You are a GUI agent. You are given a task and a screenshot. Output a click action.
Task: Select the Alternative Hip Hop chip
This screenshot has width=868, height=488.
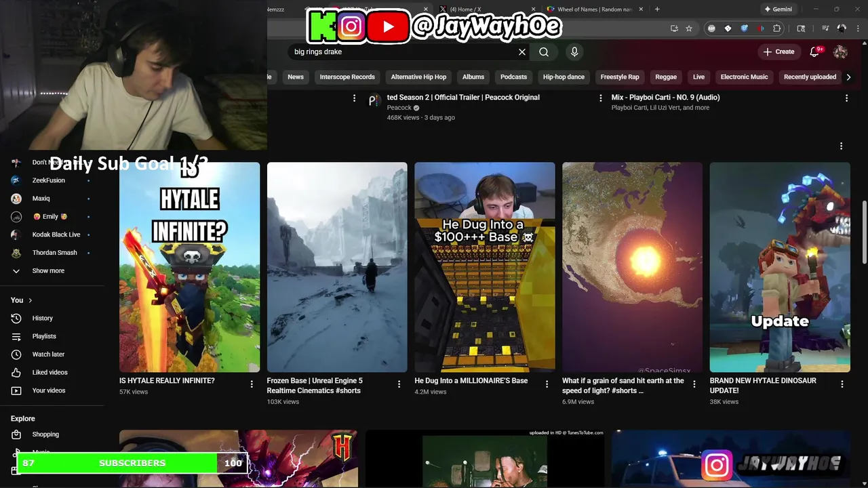point(418,77)
